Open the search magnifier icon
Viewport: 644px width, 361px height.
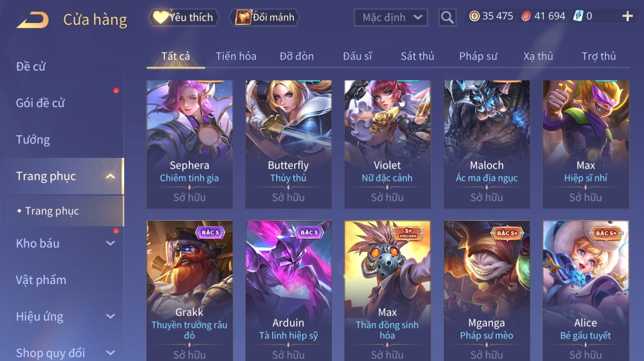447,18
